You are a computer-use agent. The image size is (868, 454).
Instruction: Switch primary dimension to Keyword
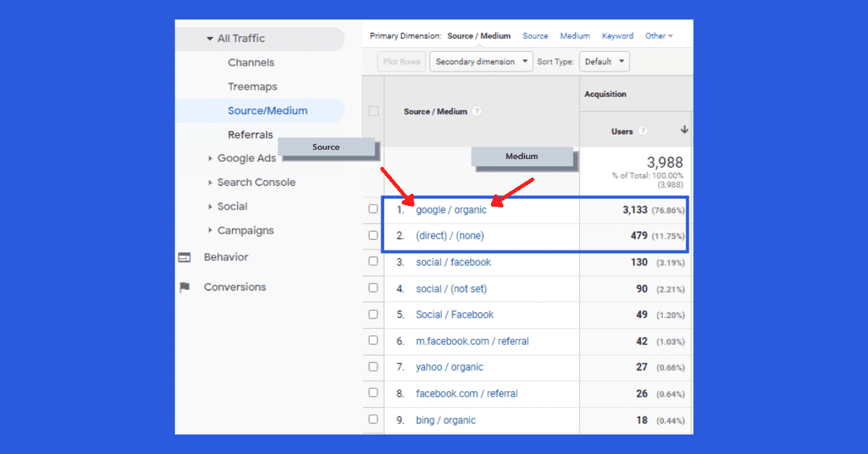[617, 36]
